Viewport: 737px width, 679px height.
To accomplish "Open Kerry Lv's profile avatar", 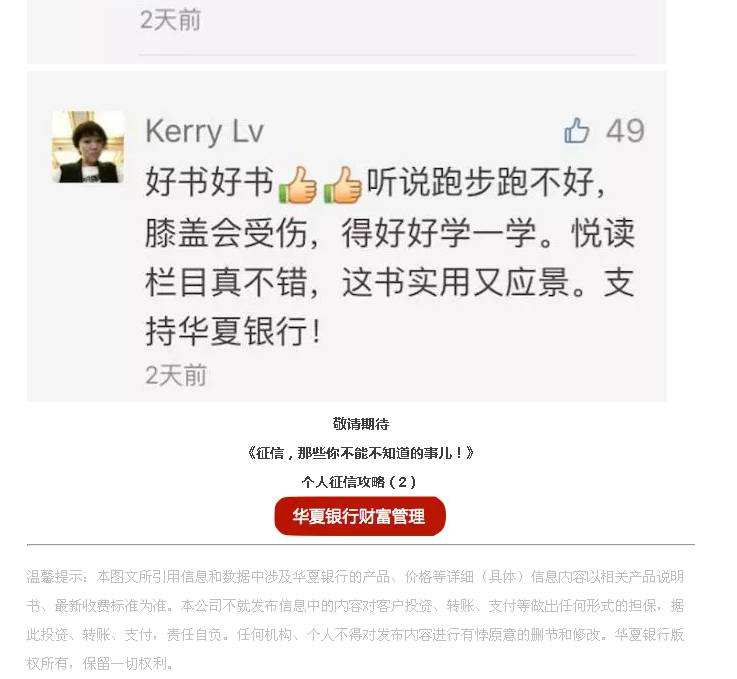I will (x=88, y=147).
